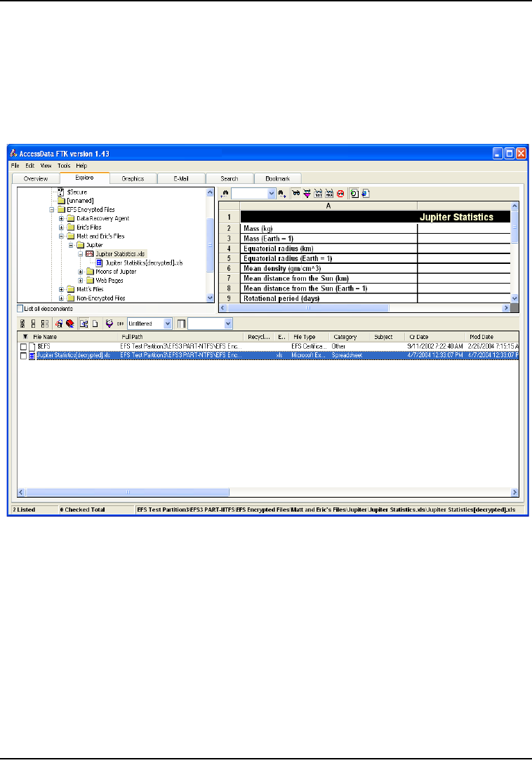Switch to the Overview tab
The image size is (532, 784).
36,178
